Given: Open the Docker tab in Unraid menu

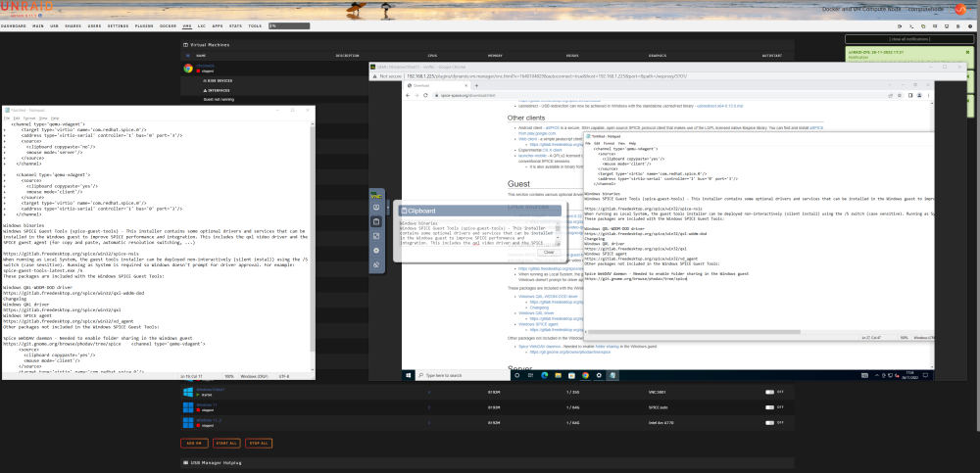Looking at the screenshot, I should click(x=168, y=26).
